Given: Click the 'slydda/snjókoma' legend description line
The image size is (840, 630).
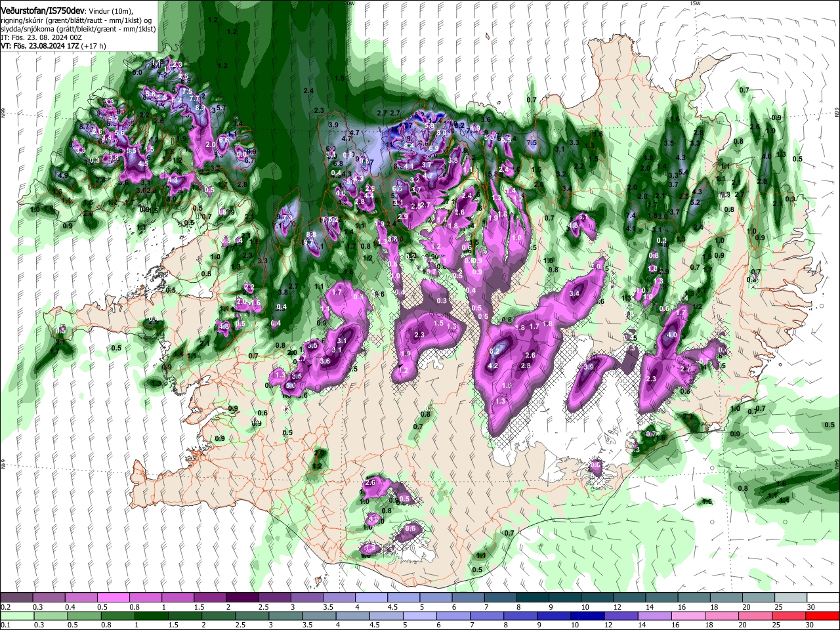Looking at the screenshot, I should [78, 29].
